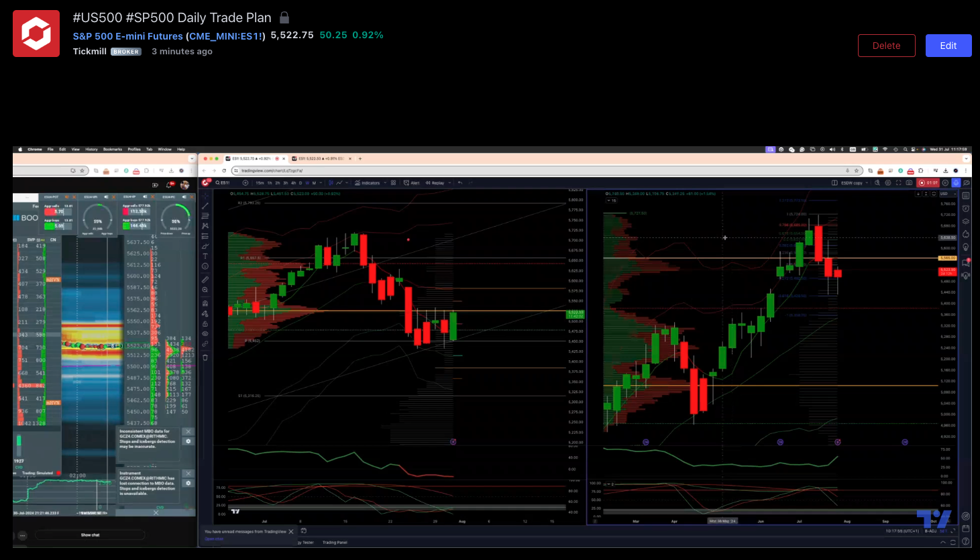Expand the Replay dropdown arrow

point(449,182)
